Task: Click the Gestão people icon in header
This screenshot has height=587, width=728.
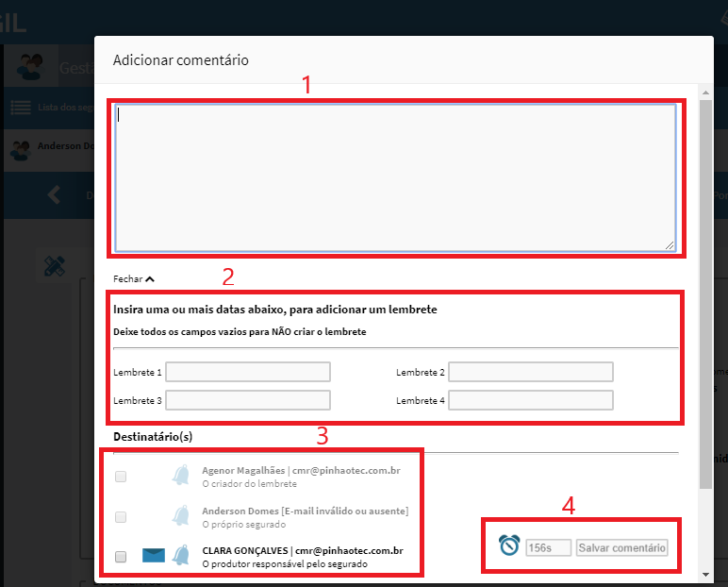Action: (30, 66)
